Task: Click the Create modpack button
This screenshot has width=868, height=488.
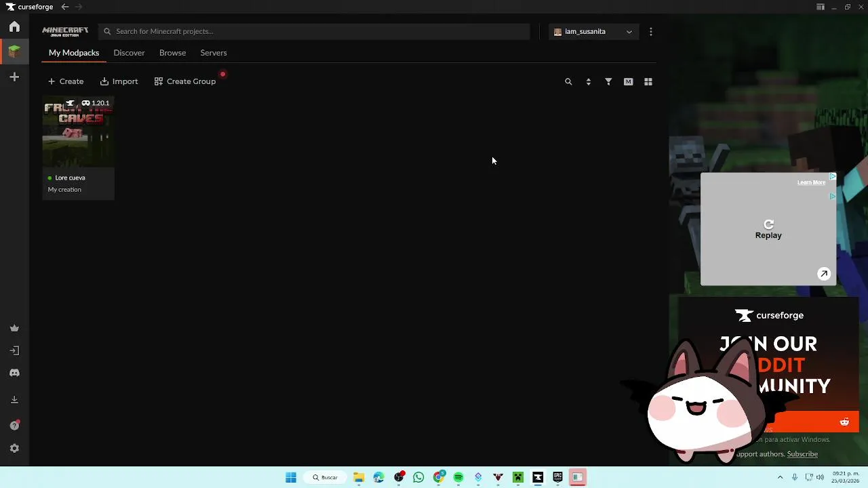Action: point(66,81)
